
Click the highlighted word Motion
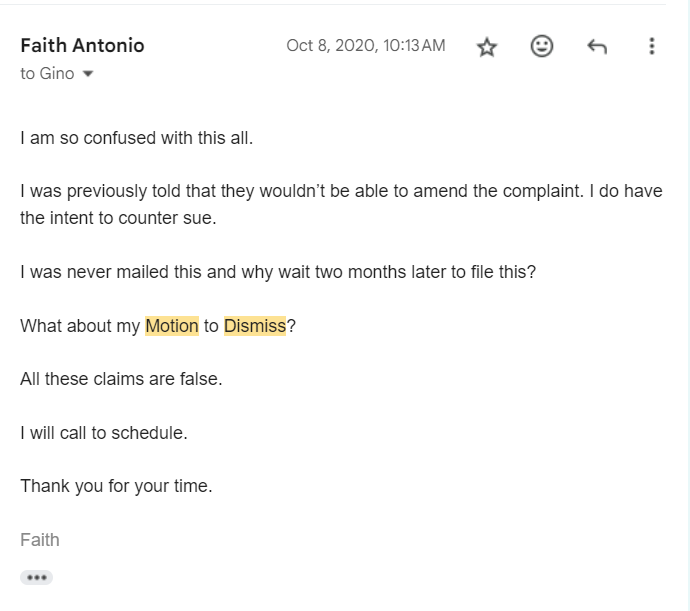coord(172,326)
